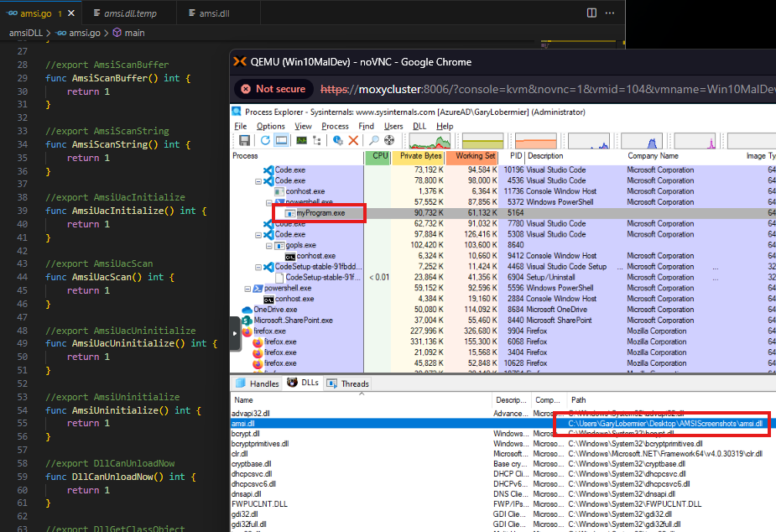776x532 pixels.
Task: Open the Process menu
Action: click(x=335, y=126)
